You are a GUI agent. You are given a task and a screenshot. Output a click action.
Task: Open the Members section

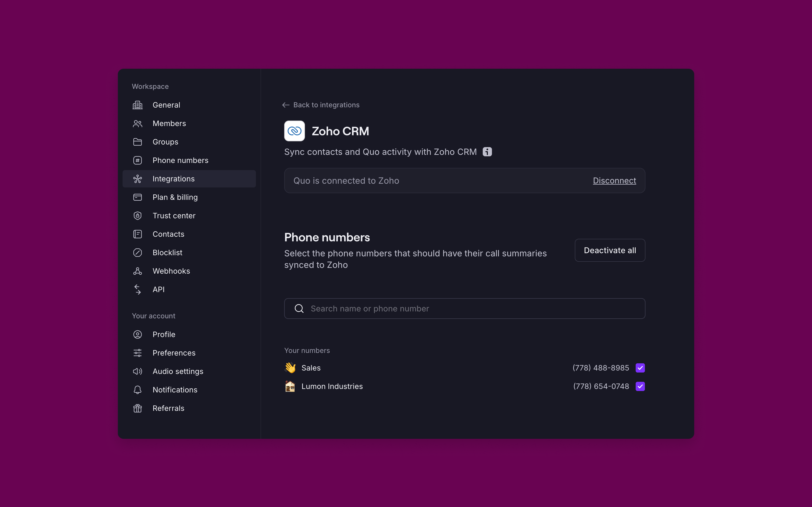(169, 123)
